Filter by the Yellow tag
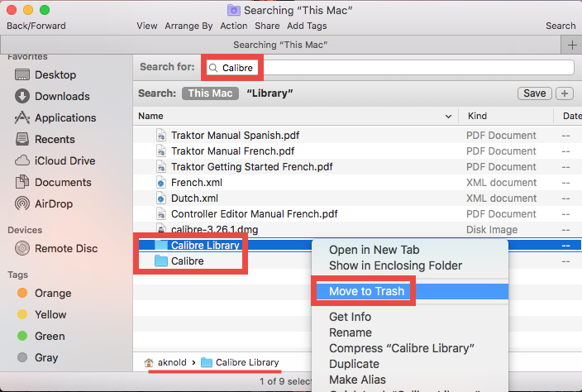Image resolution: width=582 pixels, height=392 pixels. 41,314
